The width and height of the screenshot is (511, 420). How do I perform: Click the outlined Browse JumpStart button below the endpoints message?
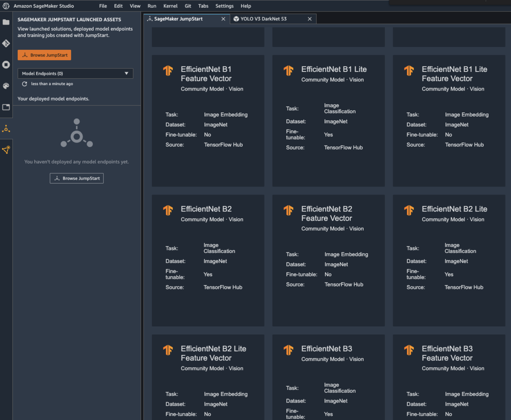[x=77, y=178]
